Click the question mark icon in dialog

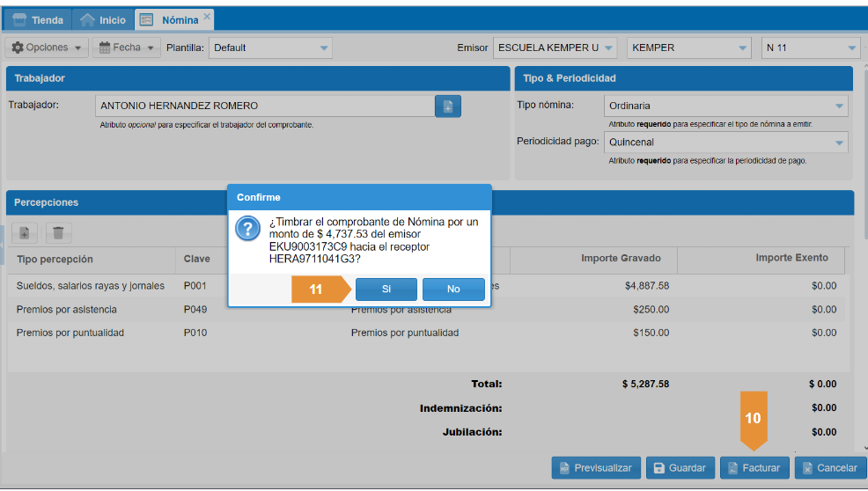tap(246, 230)
